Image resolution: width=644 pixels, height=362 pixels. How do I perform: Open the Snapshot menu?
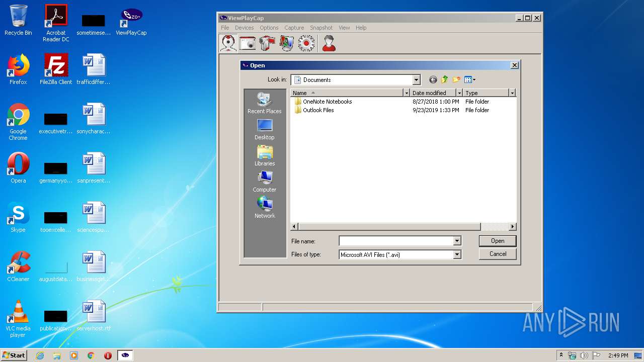pyautogui.click(x=321, y=28)
